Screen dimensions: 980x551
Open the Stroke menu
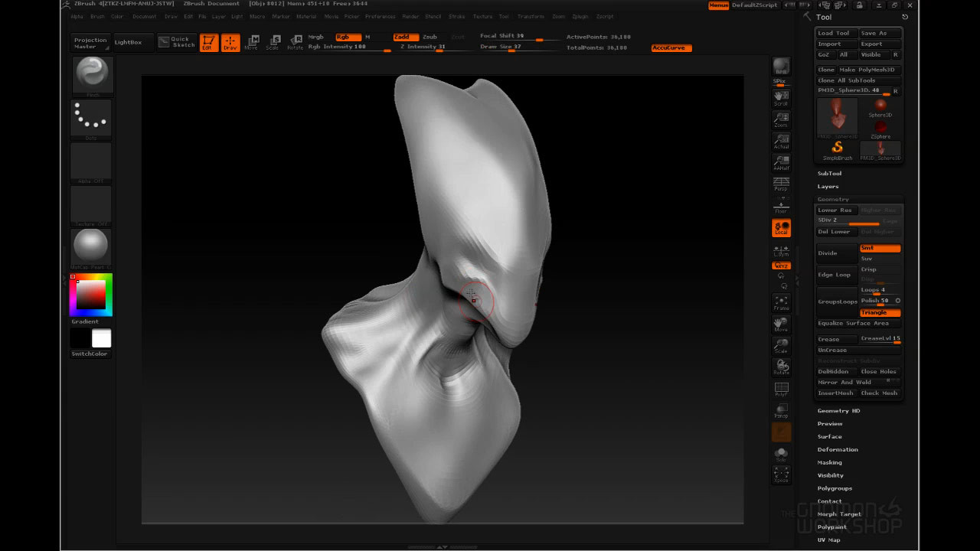[456, 16]
